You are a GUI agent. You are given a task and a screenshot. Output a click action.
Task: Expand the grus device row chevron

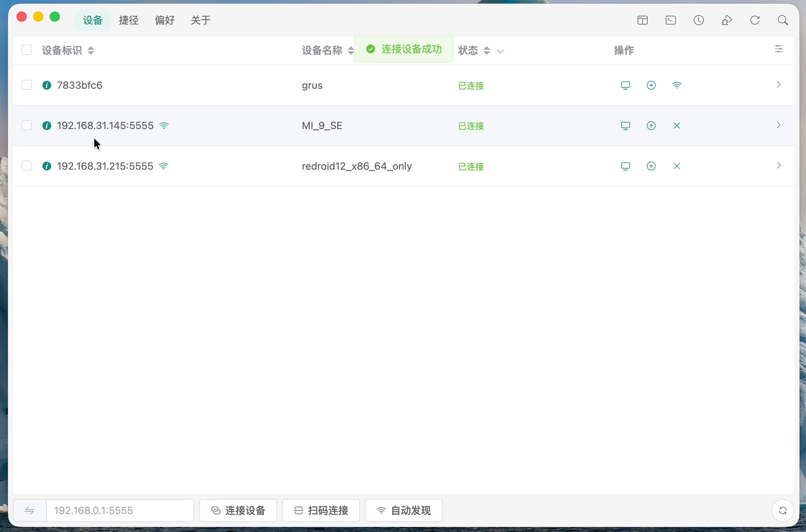(778, 85)
